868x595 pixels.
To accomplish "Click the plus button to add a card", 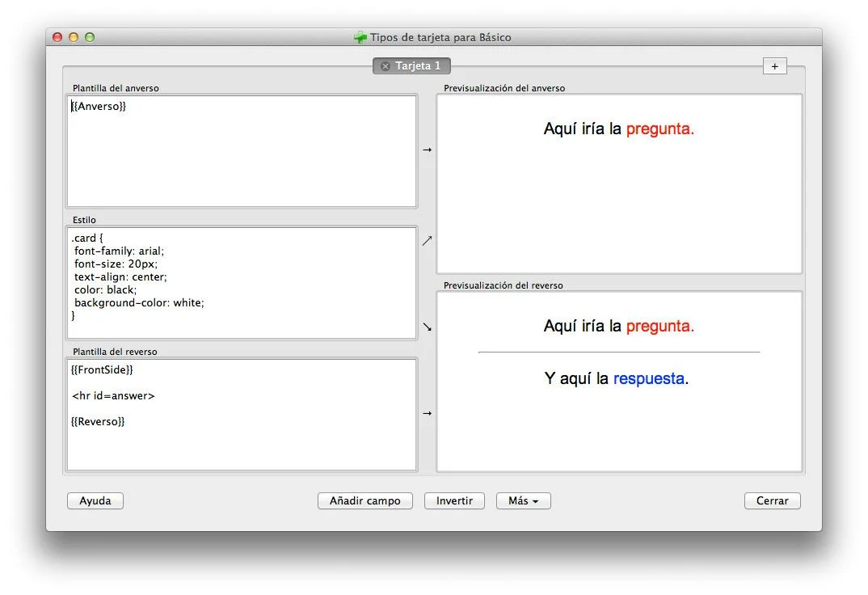I will pyautogui.click(x=774, y=66).
